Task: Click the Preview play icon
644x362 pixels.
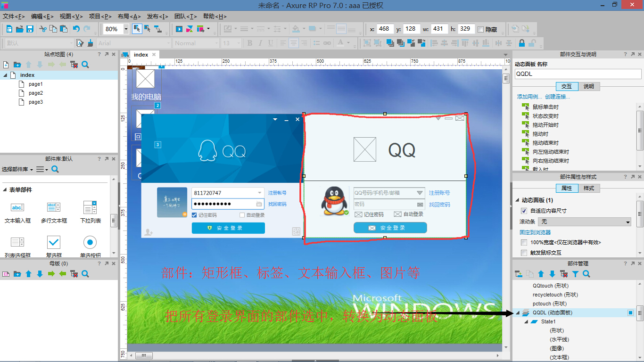Action: pos(179,29)
